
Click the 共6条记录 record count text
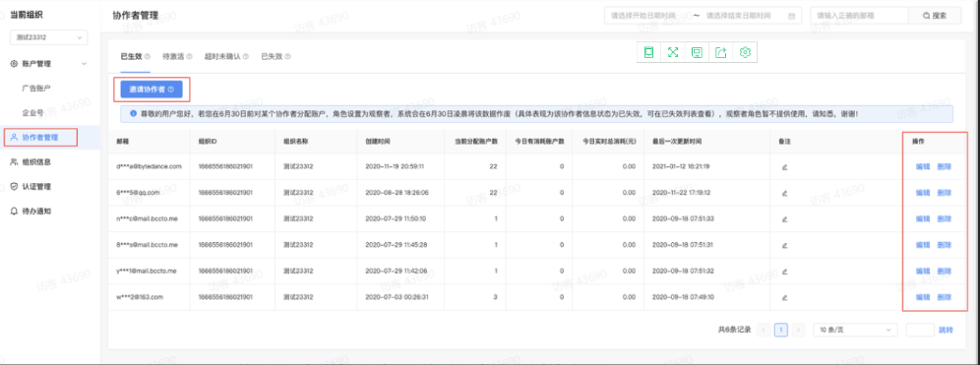[x=734, y=330]
